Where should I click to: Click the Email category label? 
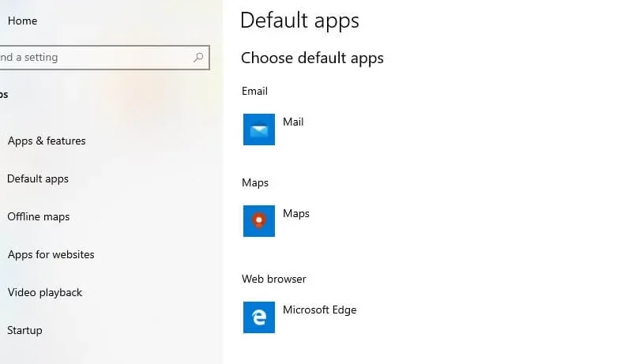pyautogui.click(x=254, y=91)
